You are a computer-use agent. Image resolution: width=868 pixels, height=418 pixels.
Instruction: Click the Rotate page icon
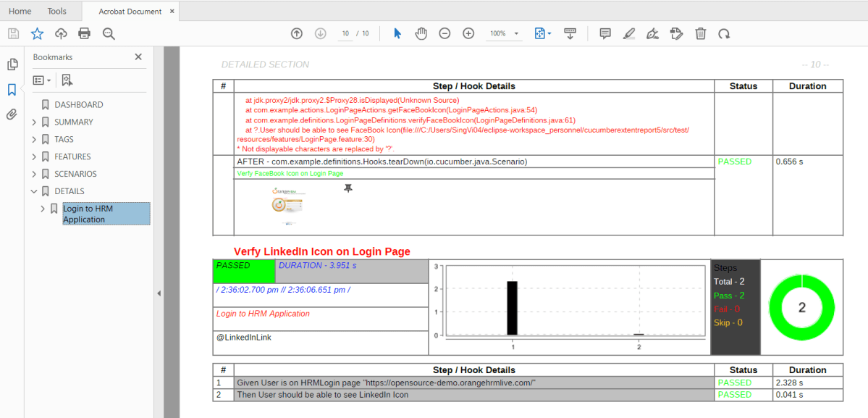[x=724, y=33]
